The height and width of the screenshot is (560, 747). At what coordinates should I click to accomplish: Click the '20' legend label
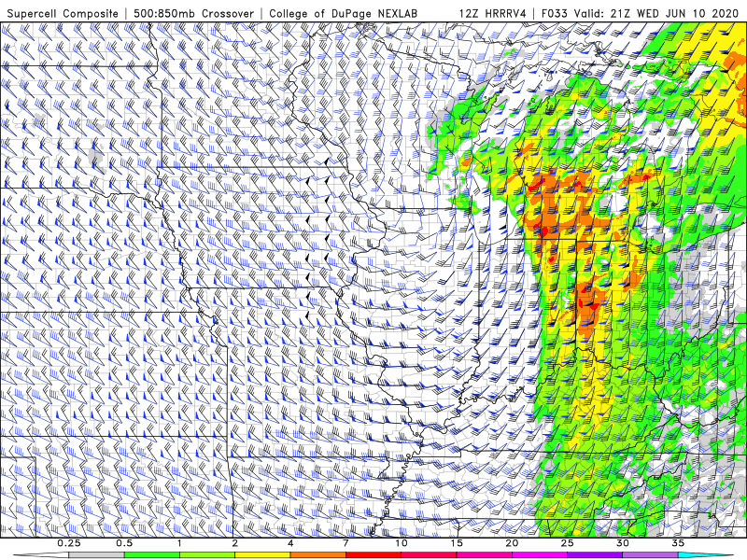(x=512, y=543)
